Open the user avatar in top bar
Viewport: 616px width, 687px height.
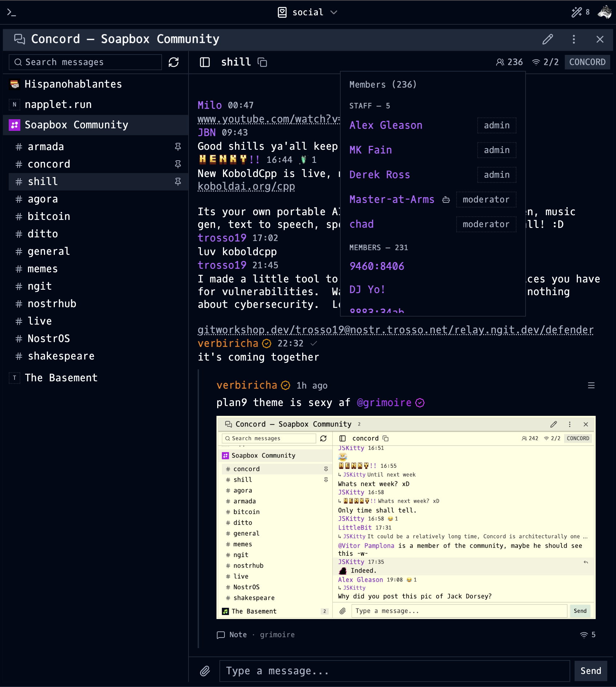(605, 12)
